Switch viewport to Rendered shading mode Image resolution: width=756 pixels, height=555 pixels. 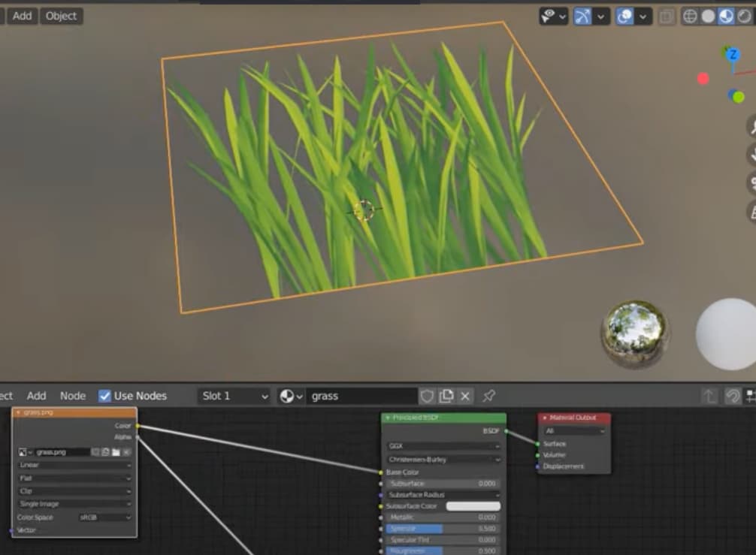coord(745,16)
